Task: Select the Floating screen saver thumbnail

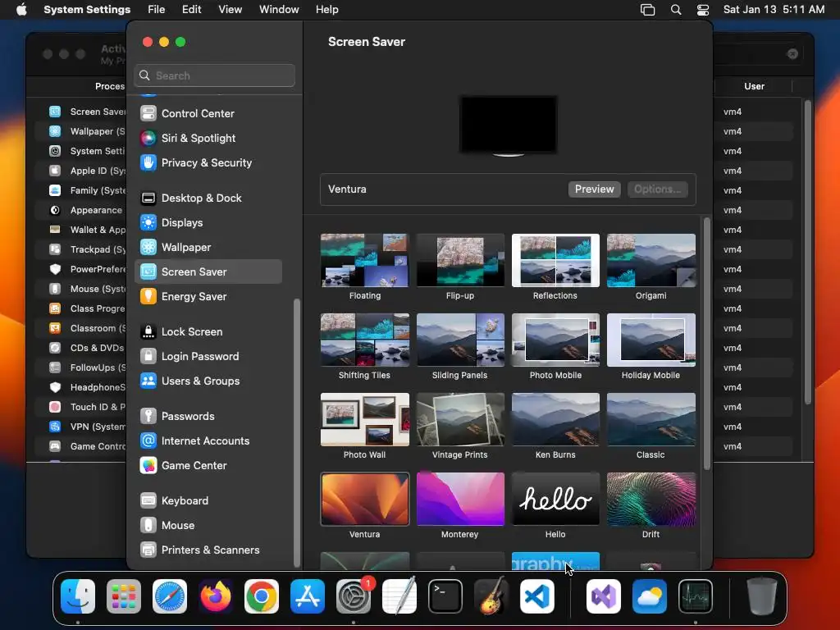Action: 365,260
